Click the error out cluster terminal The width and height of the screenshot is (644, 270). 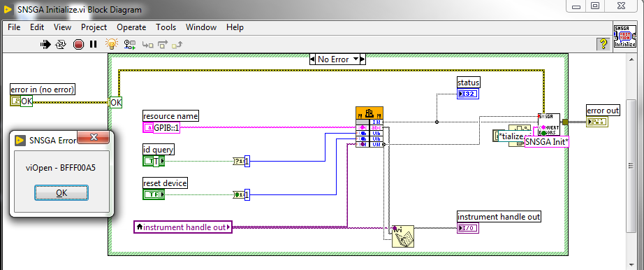597,122
